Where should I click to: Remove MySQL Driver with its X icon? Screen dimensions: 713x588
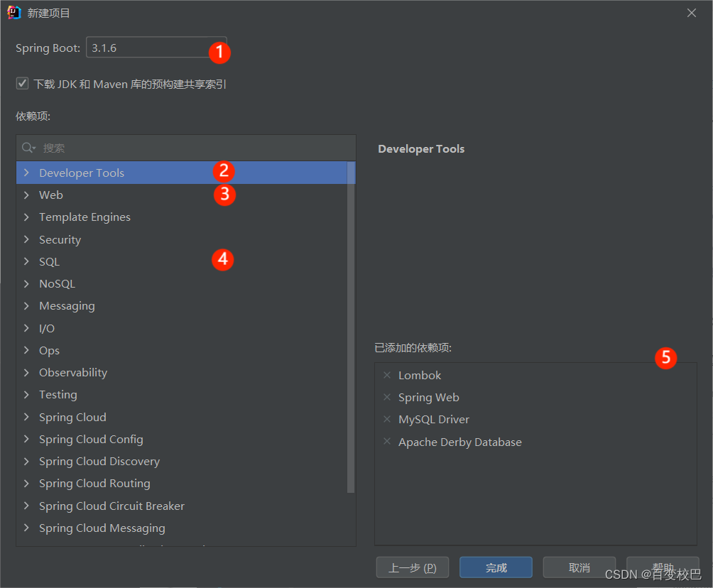387,419
